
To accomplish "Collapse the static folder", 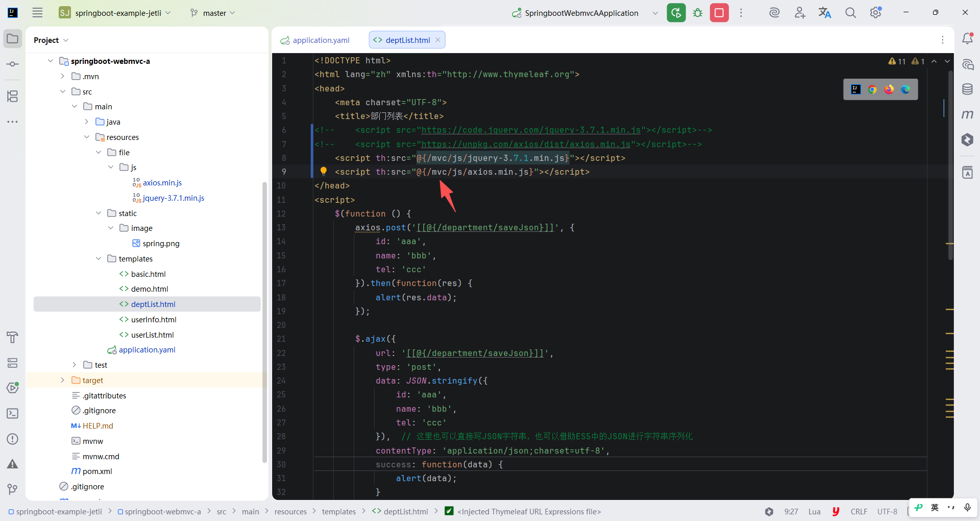I will tap(99, 213).
